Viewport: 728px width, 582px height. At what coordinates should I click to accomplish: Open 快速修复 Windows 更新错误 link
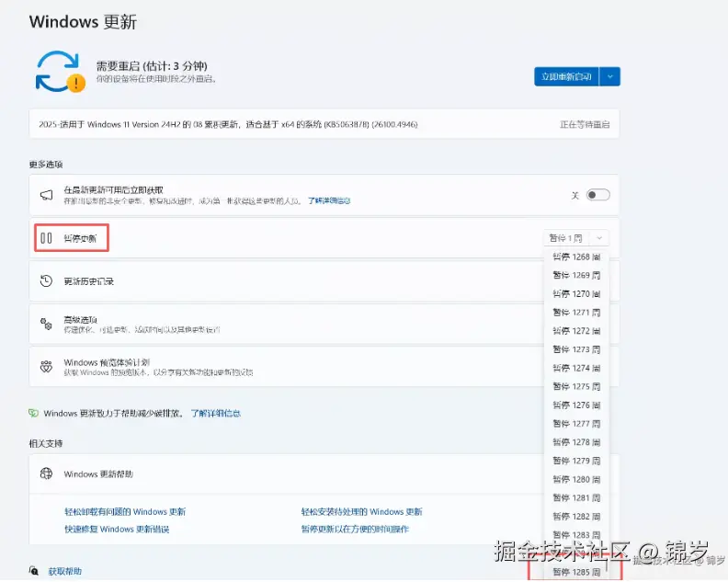117,529
